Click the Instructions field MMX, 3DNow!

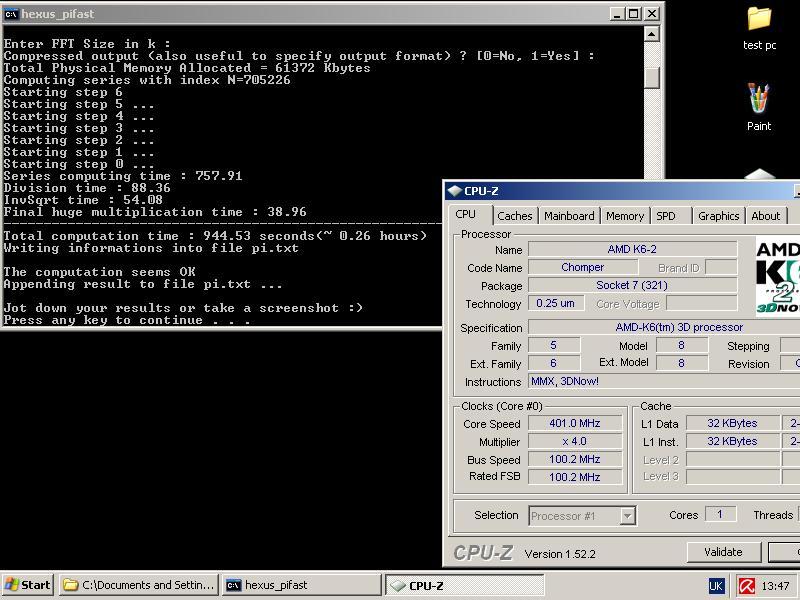click(x=664, y=381)
